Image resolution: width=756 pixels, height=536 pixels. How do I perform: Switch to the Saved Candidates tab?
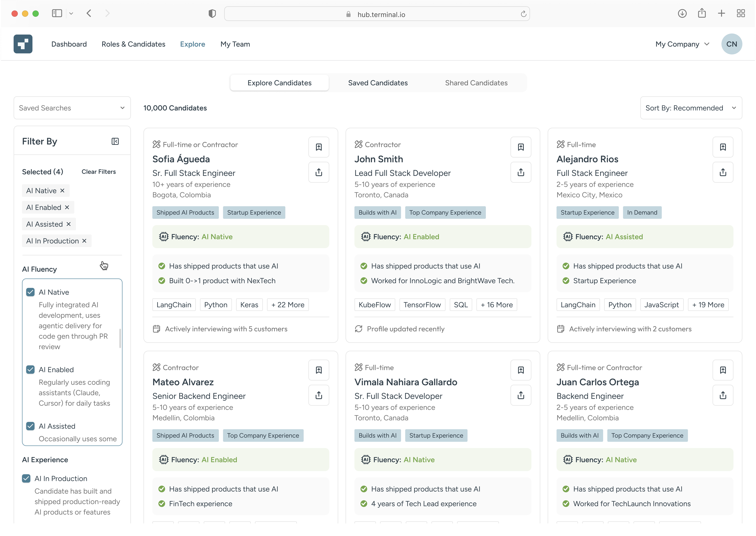pos(378,83)
